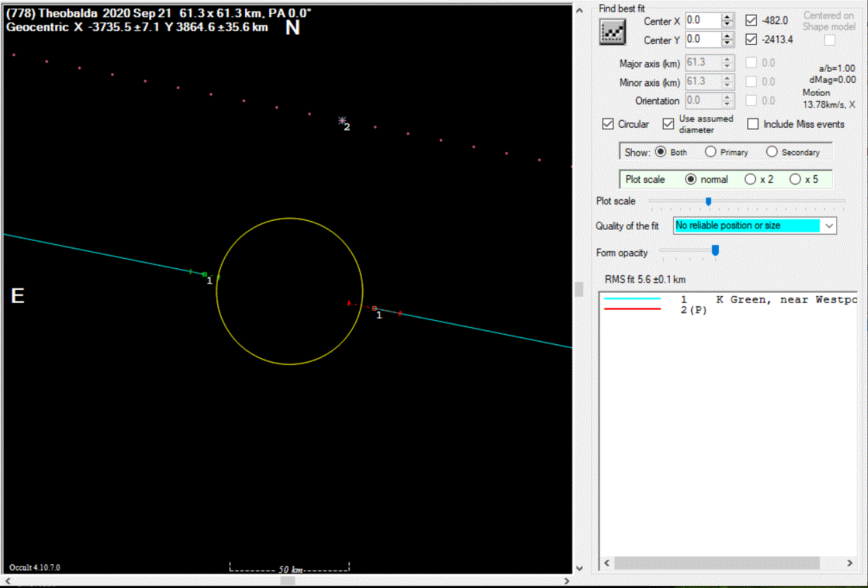Toggle the -2413.4 checkbox beside Center Y
Viewport: 868px width, 588px height.
point(751,39)
